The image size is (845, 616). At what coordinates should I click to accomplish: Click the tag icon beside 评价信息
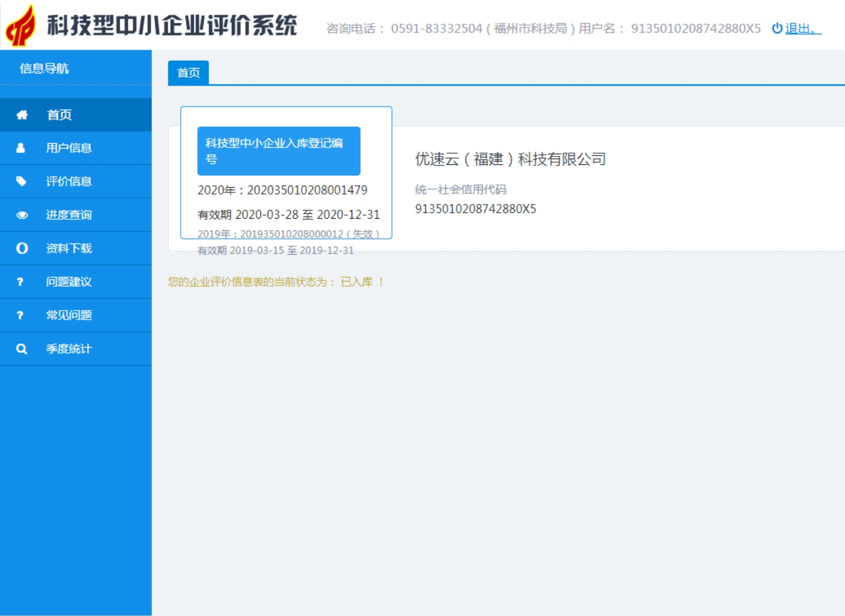[21, 181]
